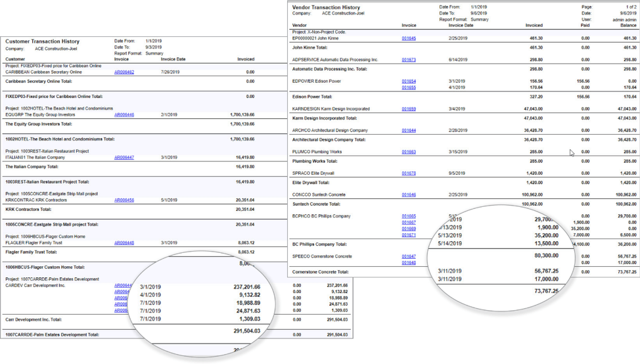
Task: Click 'BC Phillips Company Total:' subtotal label
Action: pyautogui.click(x=319, y=244)
